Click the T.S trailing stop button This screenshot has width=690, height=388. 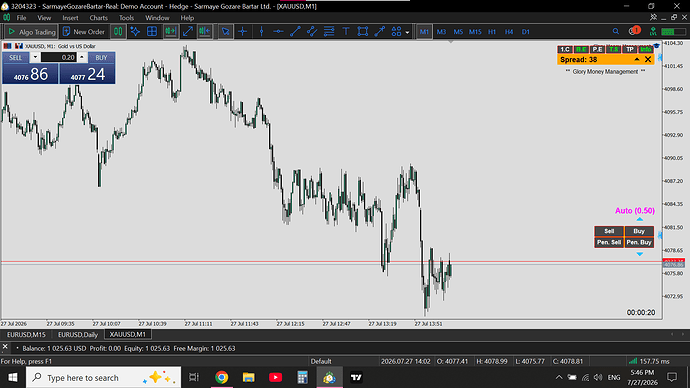click(613, 49)
